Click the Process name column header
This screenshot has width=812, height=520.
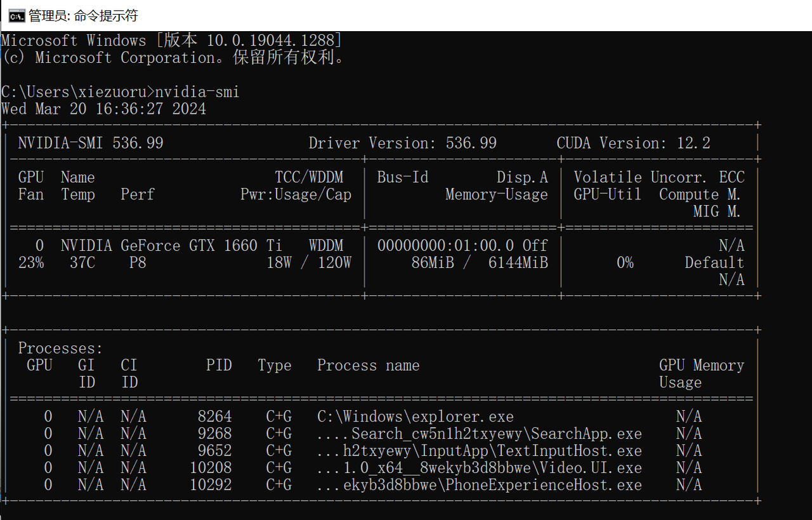pyautogui.click(x=369, y=366)
